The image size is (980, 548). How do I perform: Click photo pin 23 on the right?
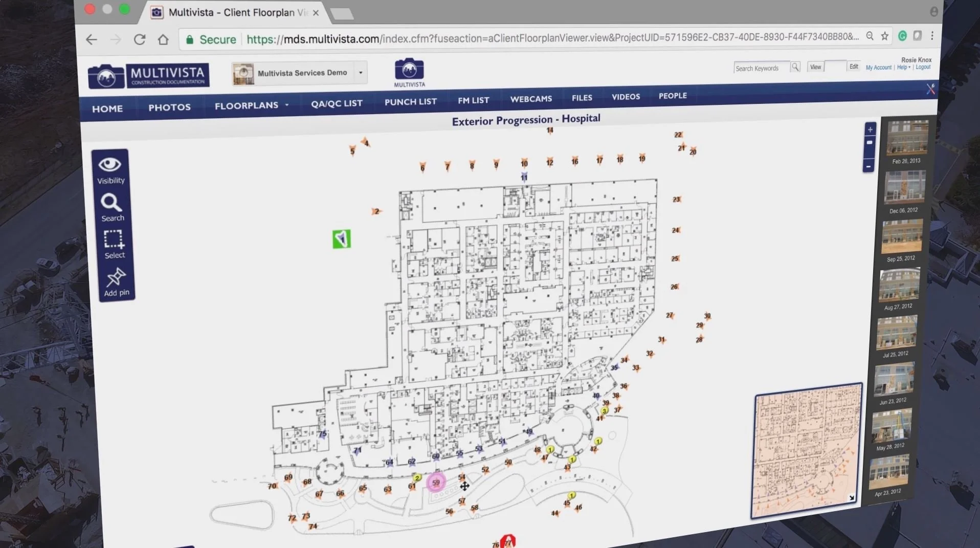pos(676,199)
